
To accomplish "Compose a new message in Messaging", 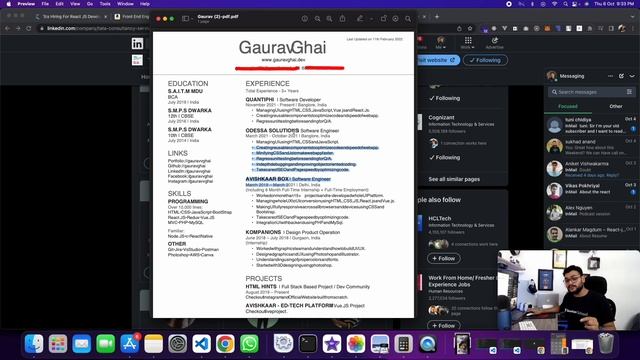I will pos(621,76).
